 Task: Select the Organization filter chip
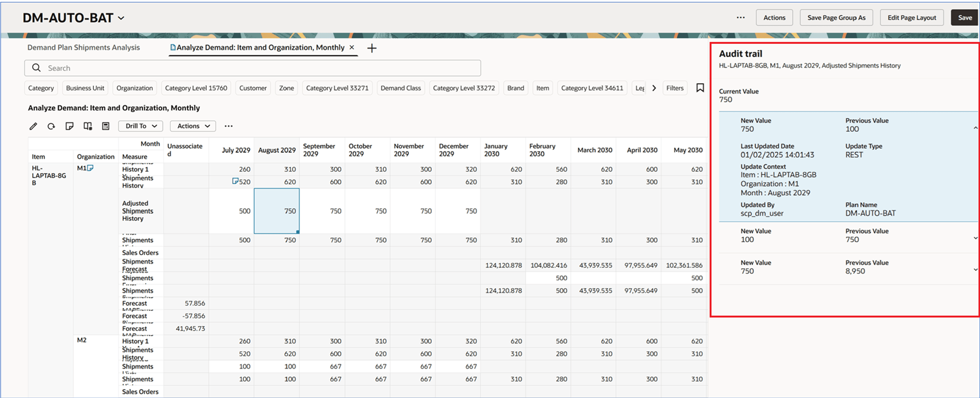tap(134, 88)
